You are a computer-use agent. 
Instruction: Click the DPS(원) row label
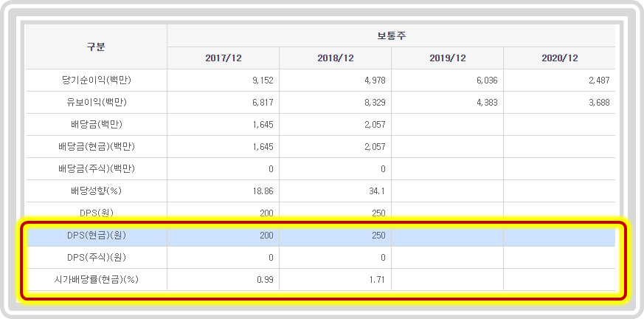(96, 213)
